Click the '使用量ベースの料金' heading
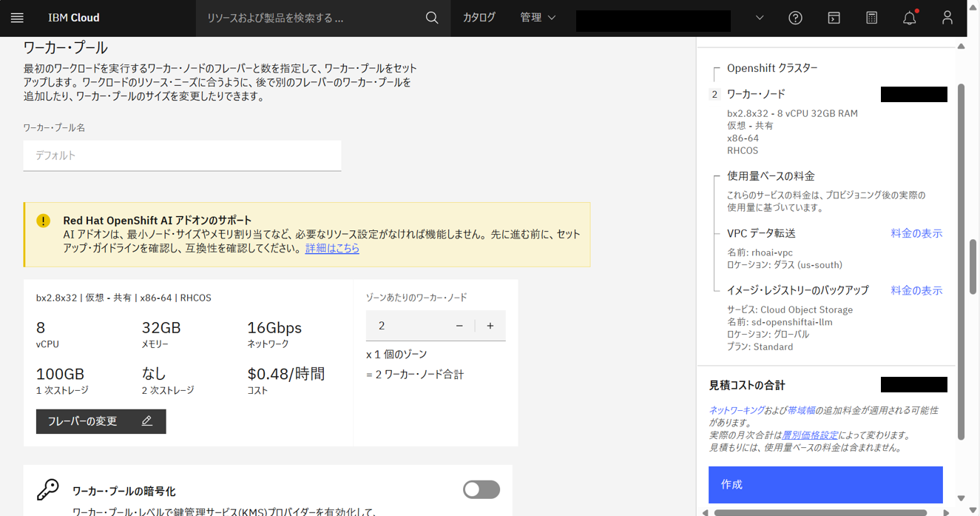 (x=771, y=176)
